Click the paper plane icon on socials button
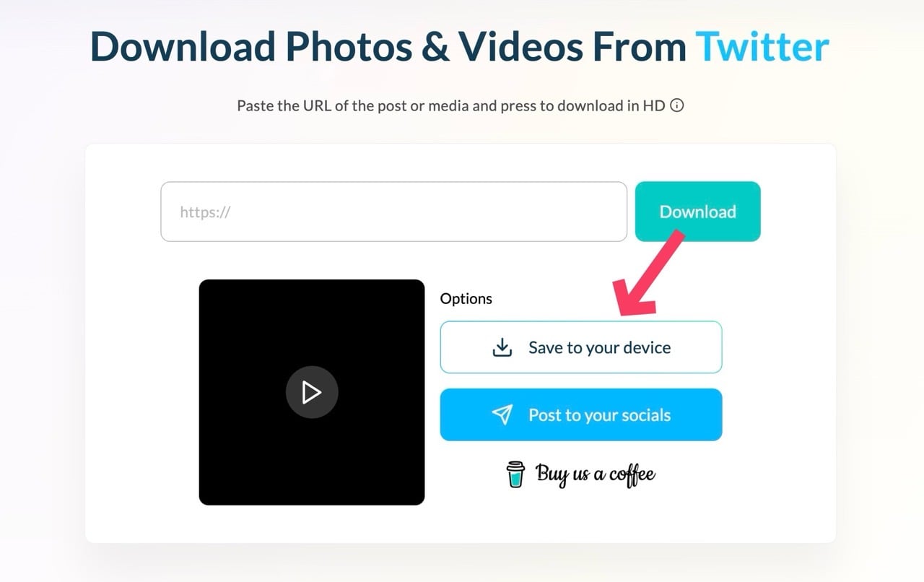Image resolution: width=924 pixels, height=582 pixels. coord(502,414)
